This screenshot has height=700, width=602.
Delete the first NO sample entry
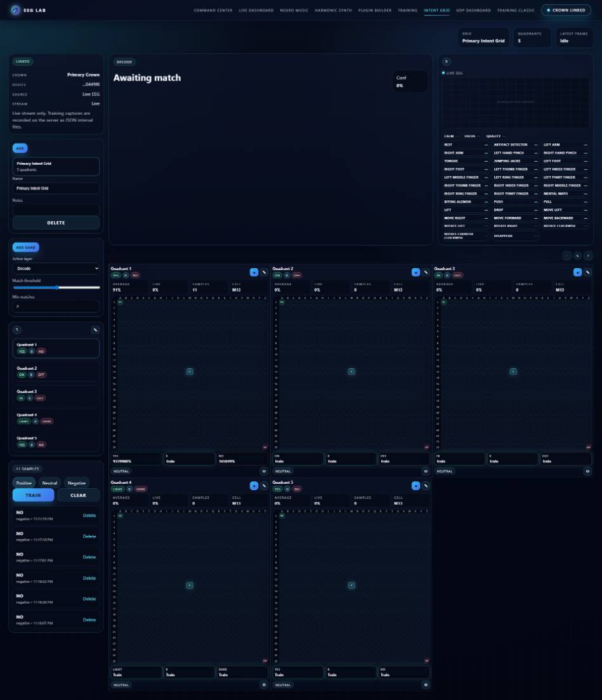tap(89, 515)
